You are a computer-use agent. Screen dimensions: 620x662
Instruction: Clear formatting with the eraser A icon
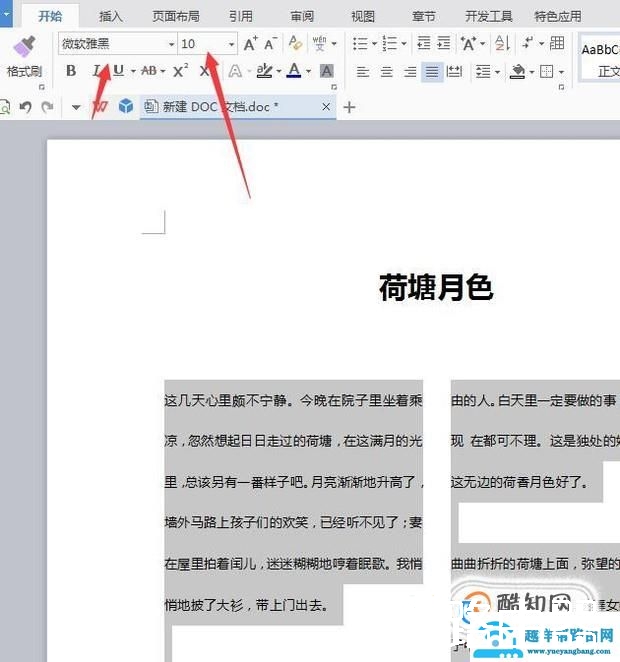point(295,43)
